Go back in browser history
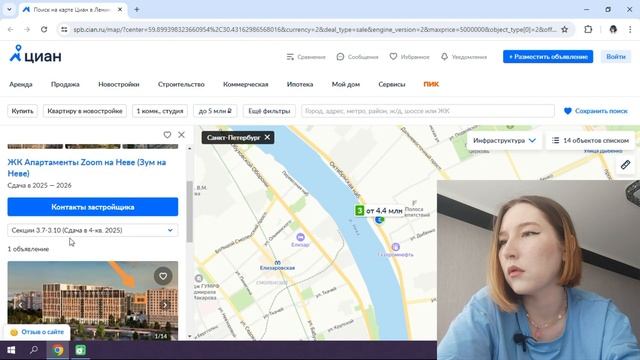 11,29
